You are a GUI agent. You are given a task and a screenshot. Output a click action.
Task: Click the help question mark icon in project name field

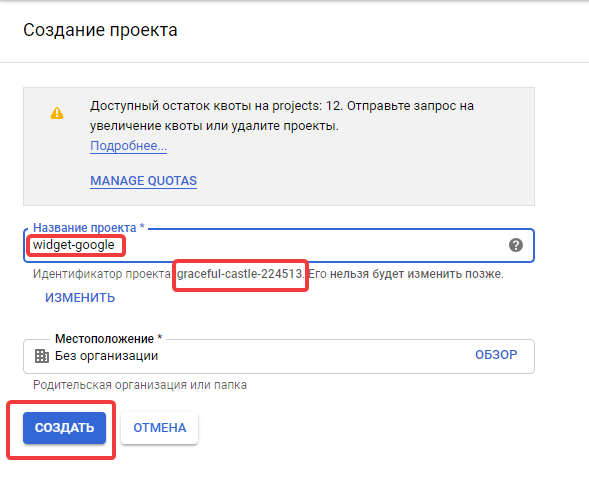point(516,245)
